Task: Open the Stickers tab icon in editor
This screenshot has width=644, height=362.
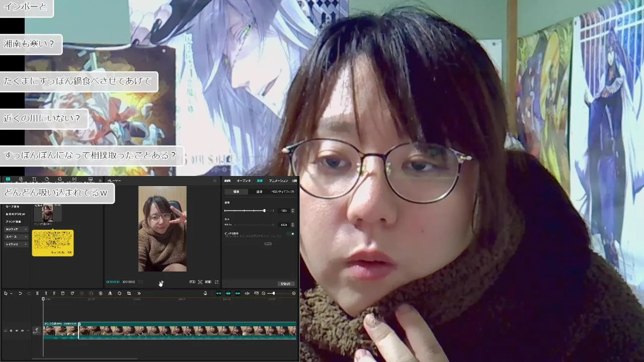Action: [47, 179]
